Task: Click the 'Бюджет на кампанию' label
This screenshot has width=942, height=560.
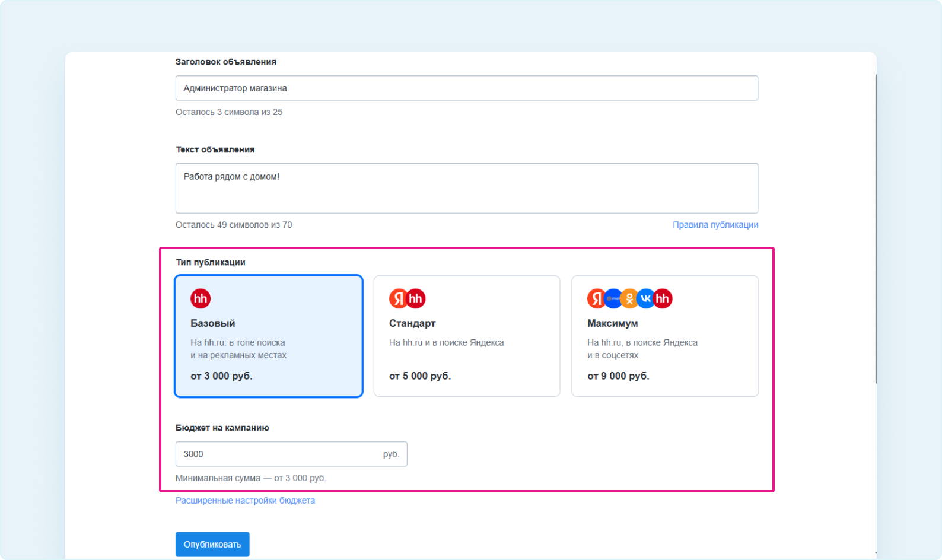Action: click(x=222, y=428)
